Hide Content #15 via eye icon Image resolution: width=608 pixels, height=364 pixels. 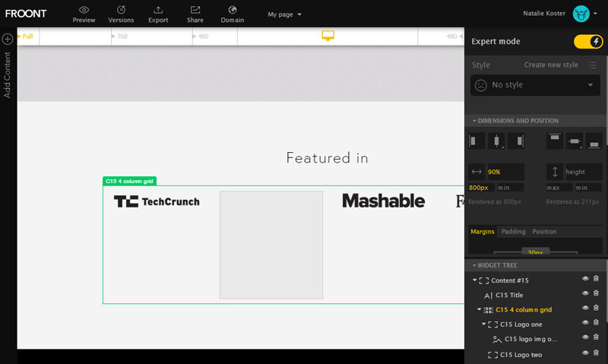pos(585,279)
